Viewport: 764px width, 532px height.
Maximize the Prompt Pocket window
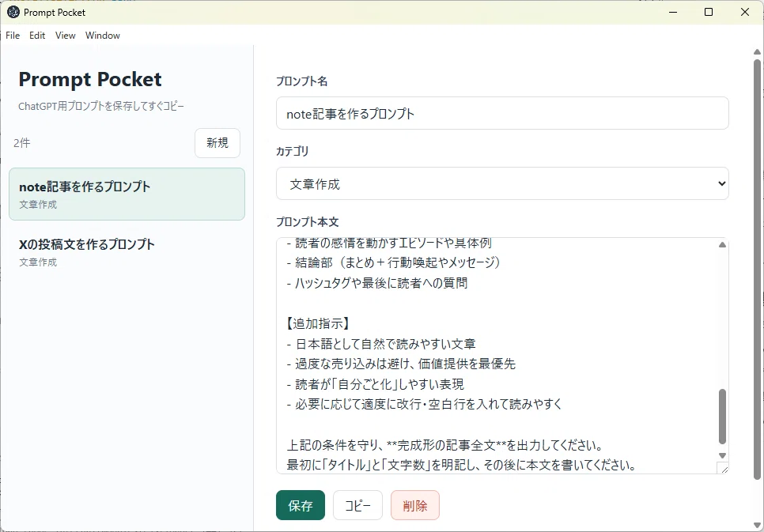pyautogui.click(x=709, y=12)
